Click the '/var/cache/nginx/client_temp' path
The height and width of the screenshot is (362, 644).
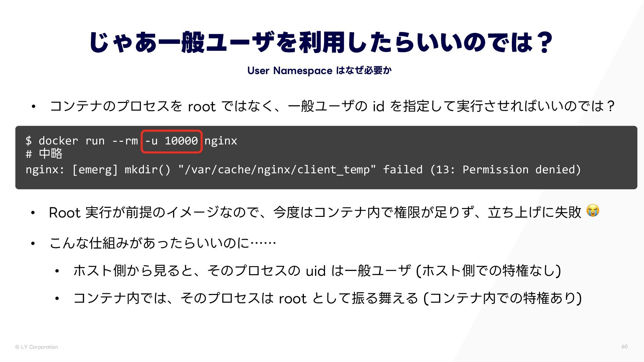point(277,170)
